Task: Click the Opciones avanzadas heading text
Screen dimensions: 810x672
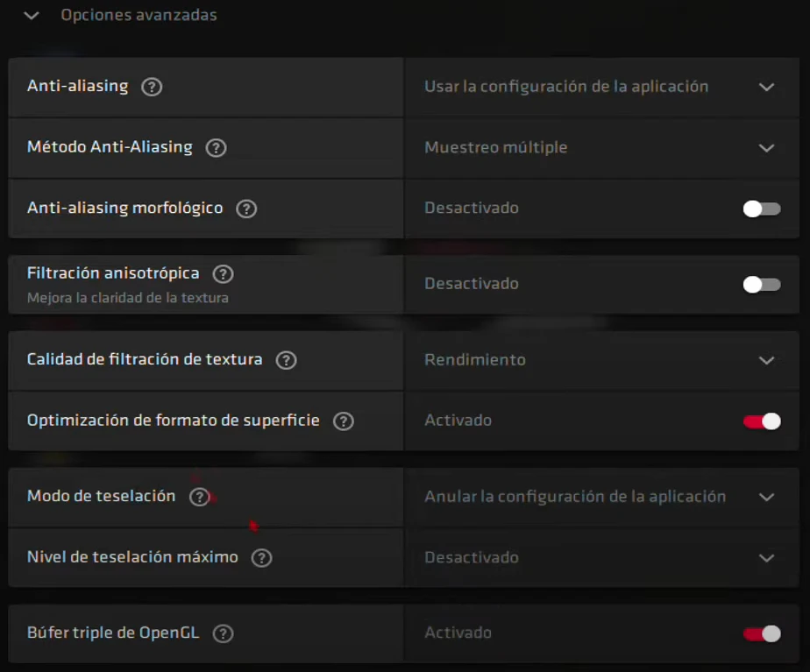Action: [139, 16]
